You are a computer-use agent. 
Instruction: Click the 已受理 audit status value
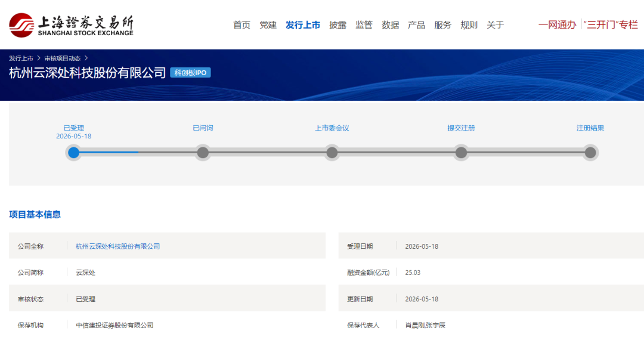85,299
